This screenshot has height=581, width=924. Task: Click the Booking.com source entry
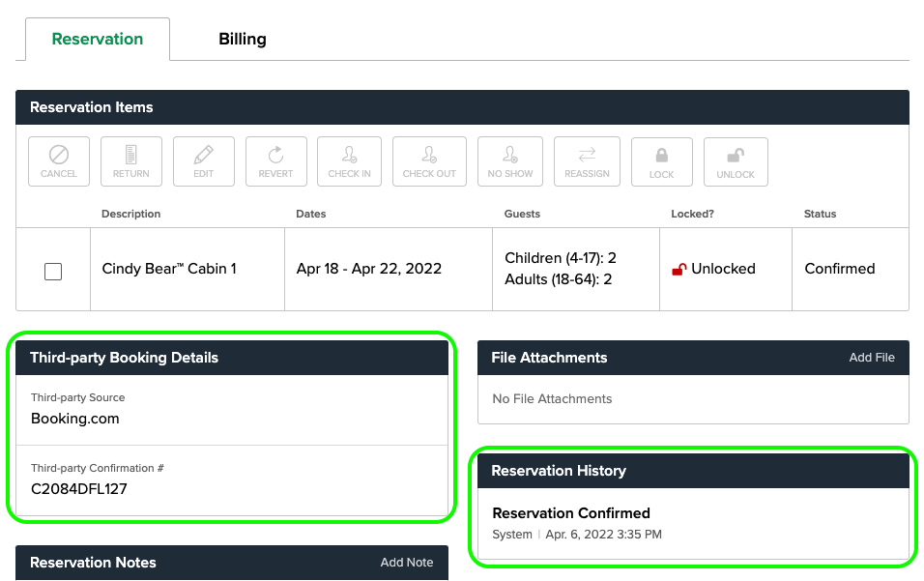(75, 419)
